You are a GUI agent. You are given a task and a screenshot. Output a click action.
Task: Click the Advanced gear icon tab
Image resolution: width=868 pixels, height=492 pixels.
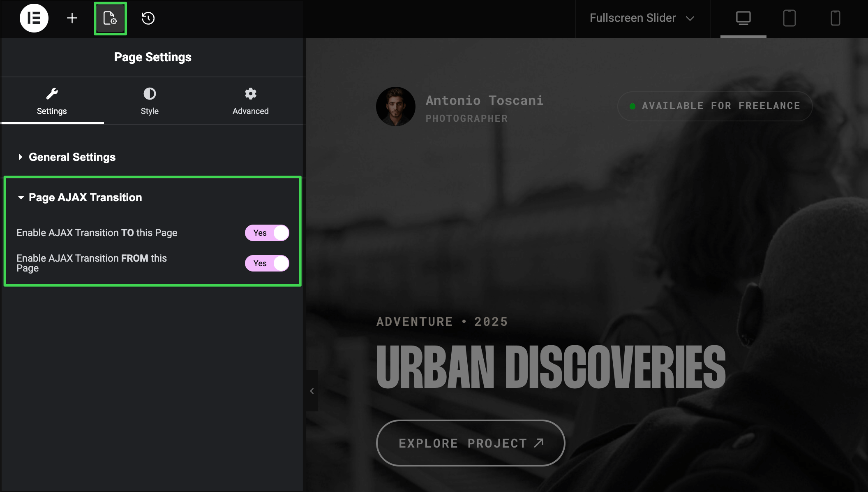pos(250,101)
